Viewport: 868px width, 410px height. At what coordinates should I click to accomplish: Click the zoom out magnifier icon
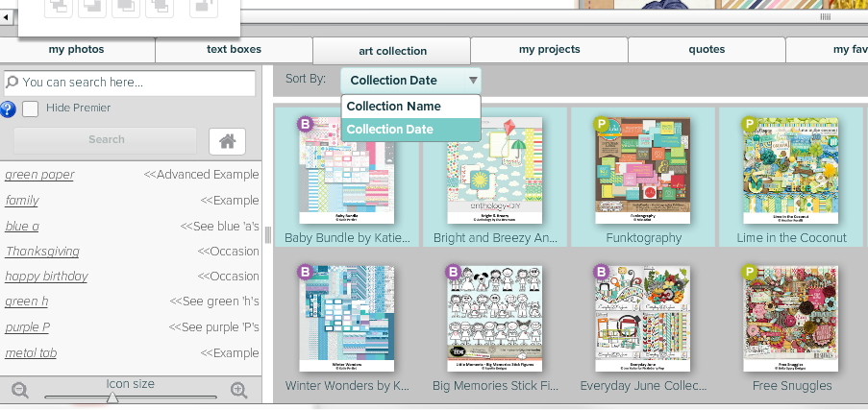tap(20, 390)
